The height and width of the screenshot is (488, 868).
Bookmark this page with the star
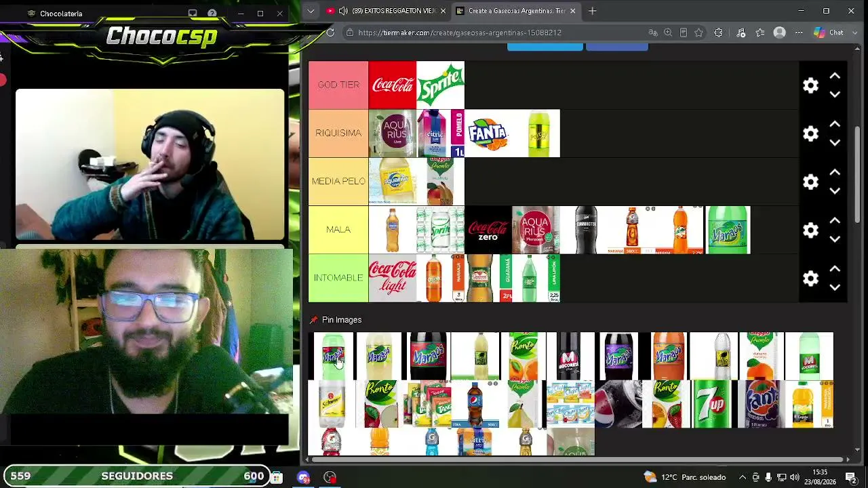tap(699, 33)
